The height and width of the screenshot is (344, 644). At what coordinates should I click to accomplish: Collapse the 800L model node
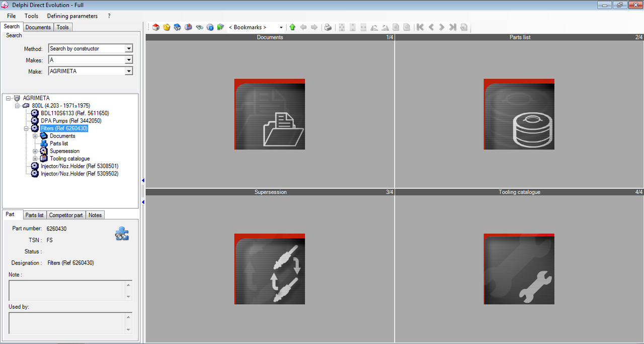17,106
